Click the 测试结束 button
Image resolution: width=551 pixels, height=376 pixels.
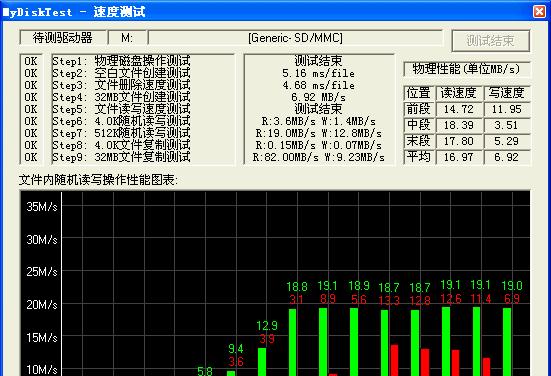(x=491, y=41)
